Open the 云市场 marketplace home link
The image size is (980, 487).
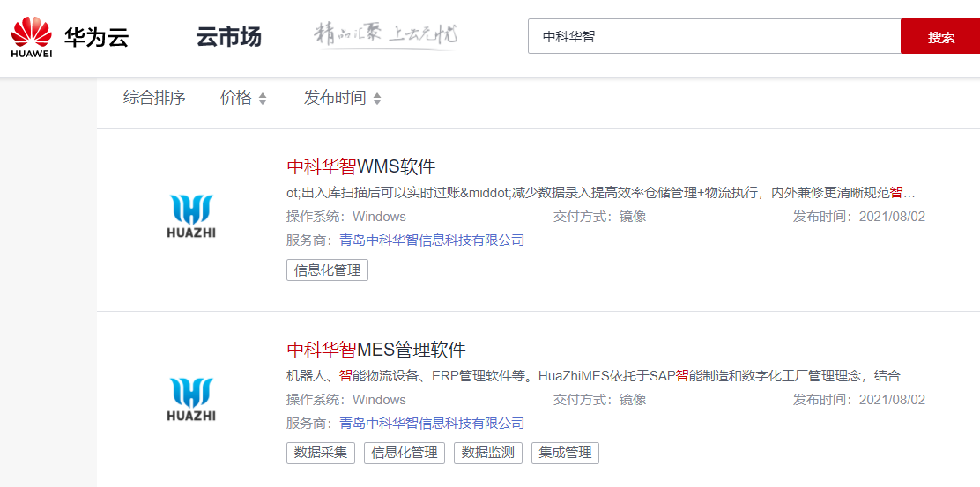pyautogui.click(x=228, y=37)
